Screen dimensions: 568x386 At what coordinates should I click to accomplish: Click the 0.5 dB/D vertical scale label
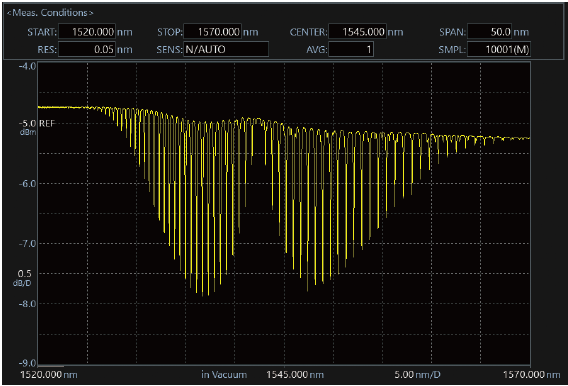(23, 278)
